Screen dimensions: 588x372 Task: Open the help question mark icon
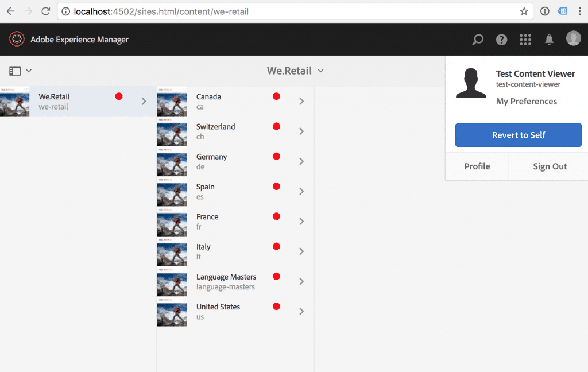[501, 40]
